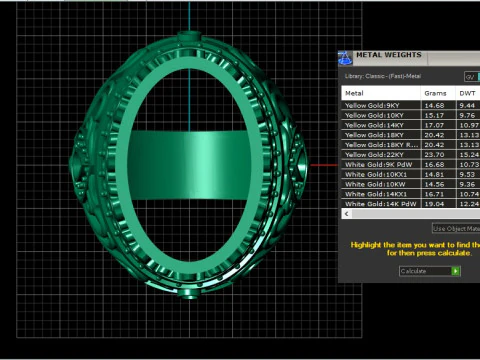Click the green Calculate arrow icon
The image size is (480, 360).
pos(455,271)
